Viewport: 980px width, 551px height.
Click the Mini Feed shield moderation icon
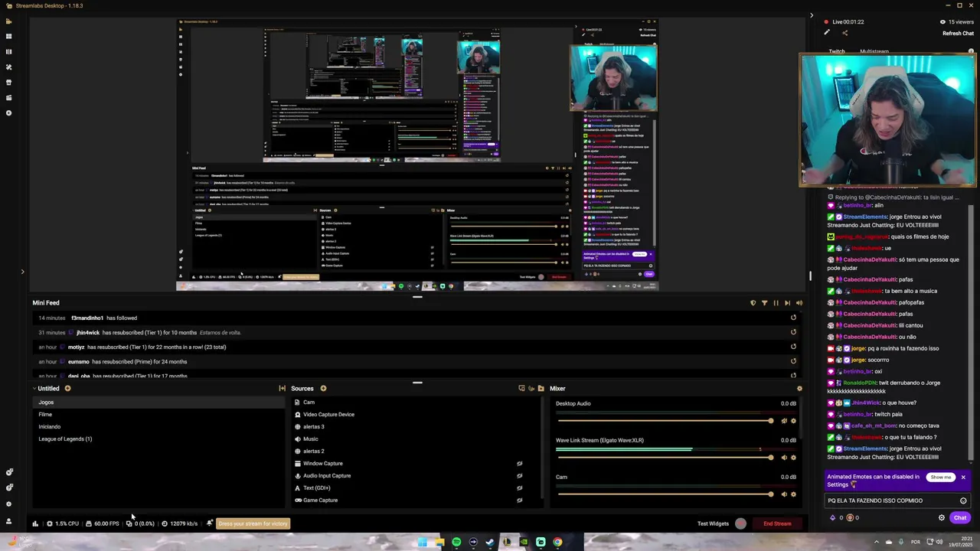click(753, 303)
